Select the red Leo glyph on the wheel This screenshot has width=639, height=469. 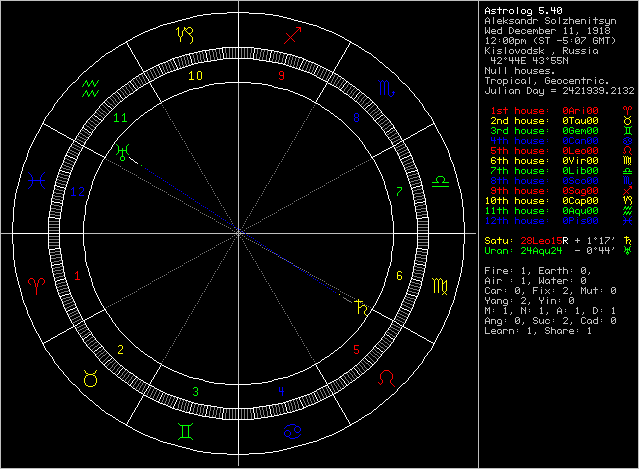click(386, 380)
